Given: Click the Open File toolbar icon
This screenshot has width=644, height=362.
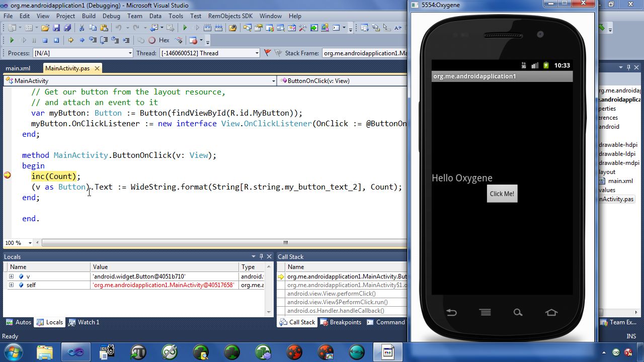Looking at the screenshot, I should point(45,28).
